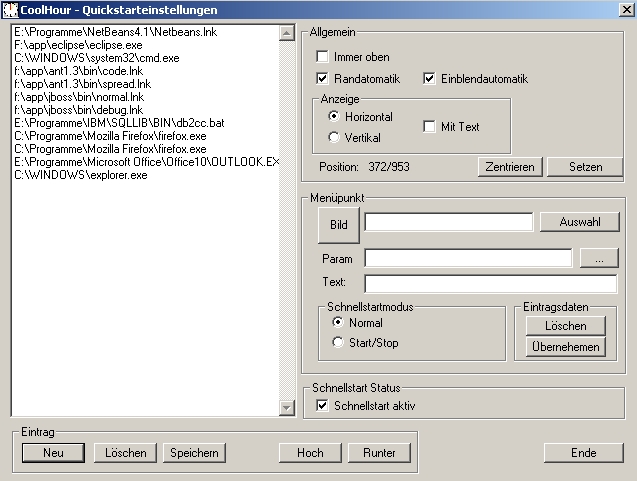Click the list's scroll down arrow

click(287, 407)
